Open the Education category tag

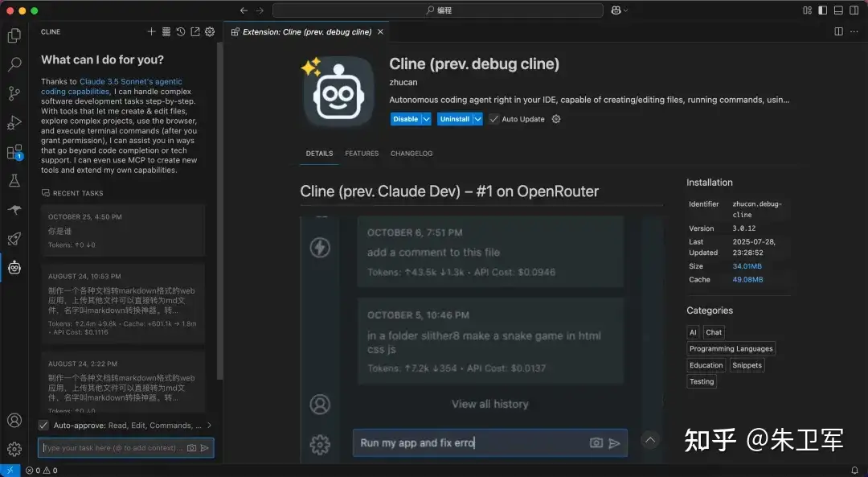(x=706, y=365)
